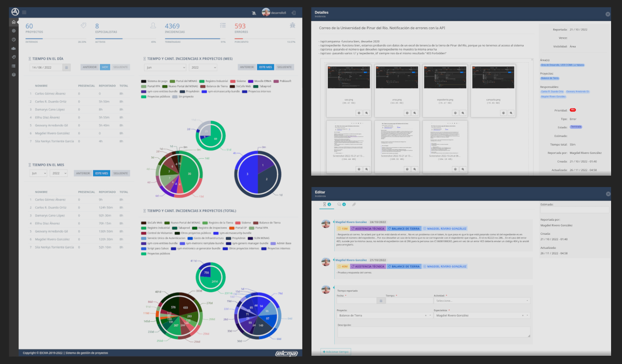Open the Actividad 'Seleccione...' dropdown
622x364 pixels.
click(x=482, y=301)
